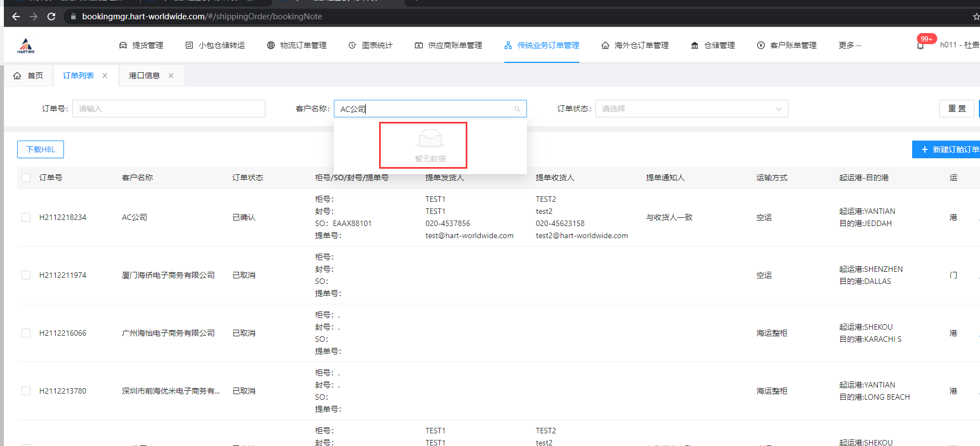Tick the checkbox for order H2112211974

click(26, 275)
